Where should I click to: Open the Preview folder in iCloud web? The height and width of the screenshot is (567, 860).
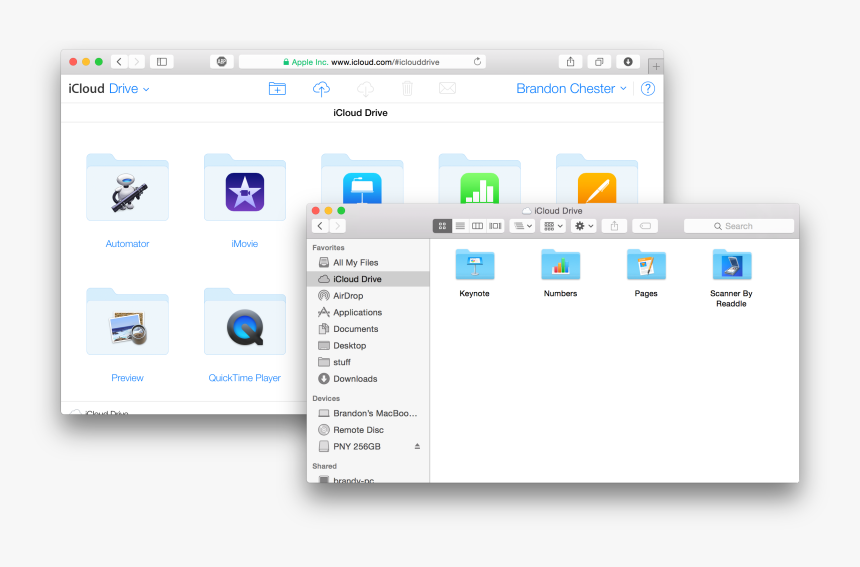pyautogui.click(x=127, y=322)
